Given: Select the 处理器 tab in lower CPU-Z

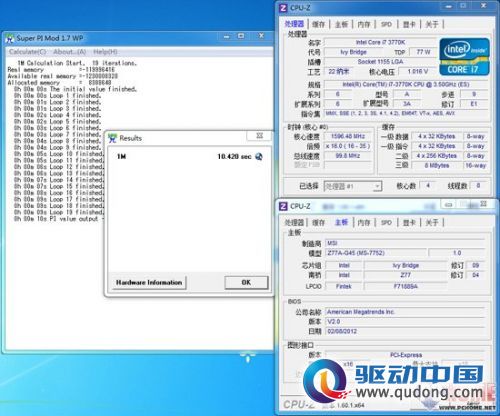Looking at the screenshot, I should 294,222.
